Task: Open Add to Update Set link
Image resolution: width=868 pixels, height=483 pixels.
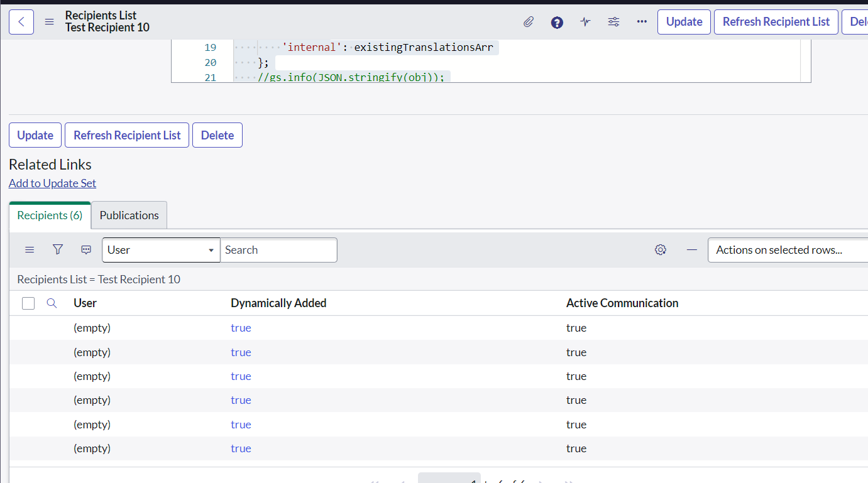Action: [x=52, y=183]
